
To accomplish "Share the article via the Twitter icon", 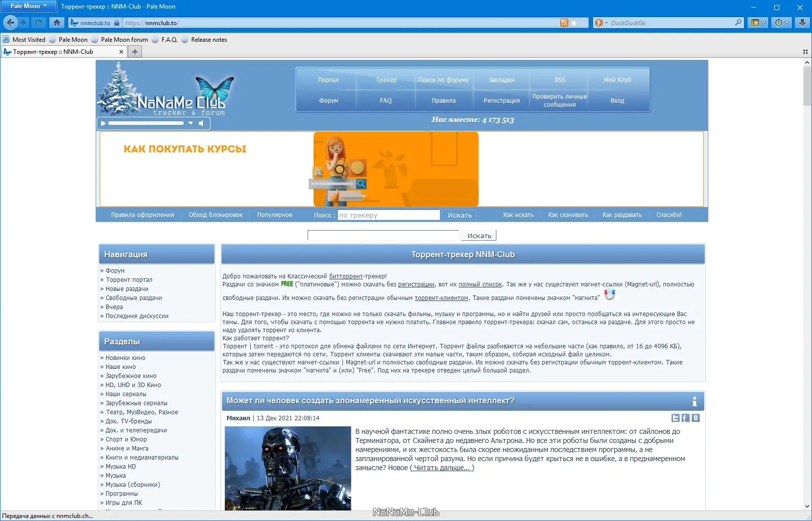I will [x=676, y=418].
